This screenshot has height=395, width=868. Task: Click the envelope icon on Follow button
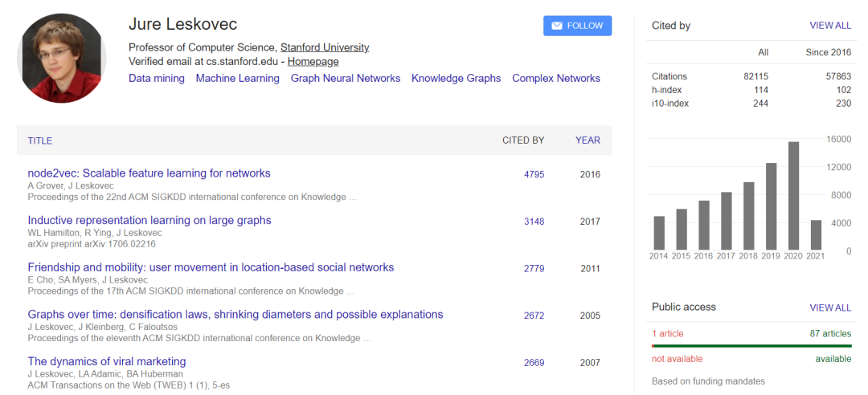point(555,26)
